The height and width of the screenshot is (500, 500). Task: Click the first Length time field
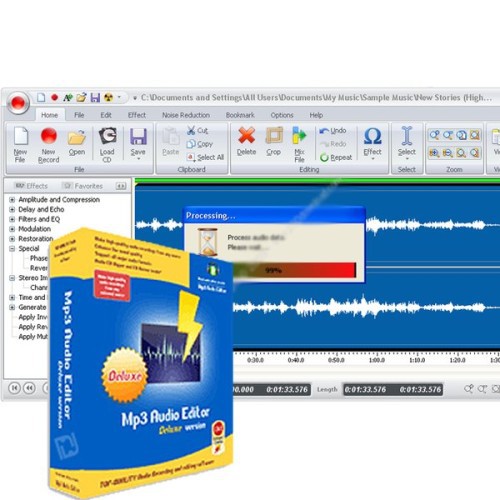(x=365, y=389)
